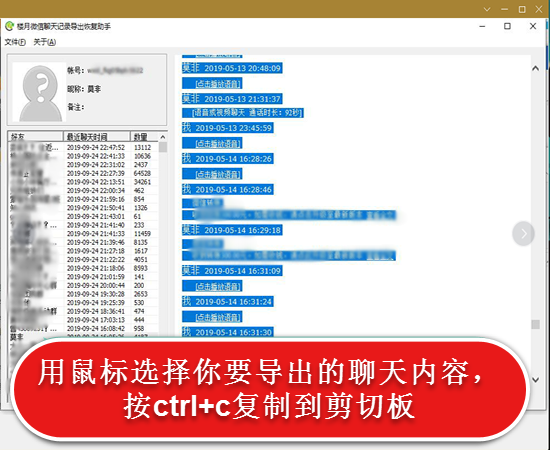This screenshot has height=450, width=550.
Task: Click chat panel scroll-down arrow
Action: (x=535, y=380)
